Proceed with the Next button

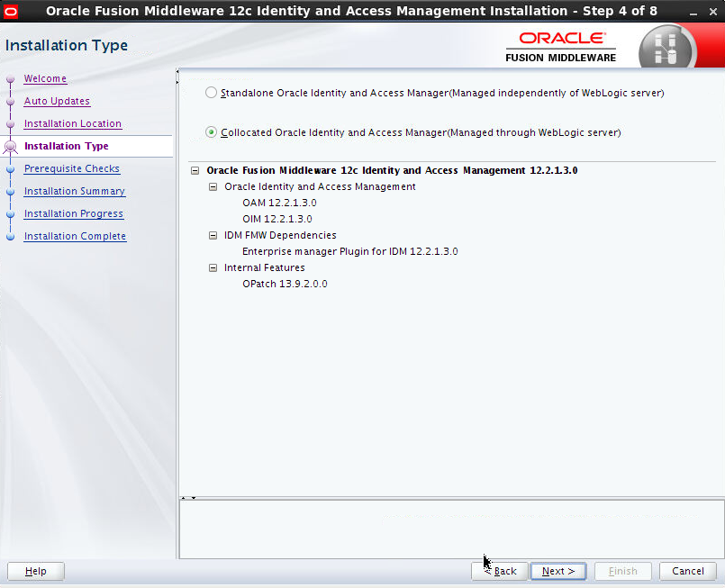pyautogui.click(x=558, y=572)
